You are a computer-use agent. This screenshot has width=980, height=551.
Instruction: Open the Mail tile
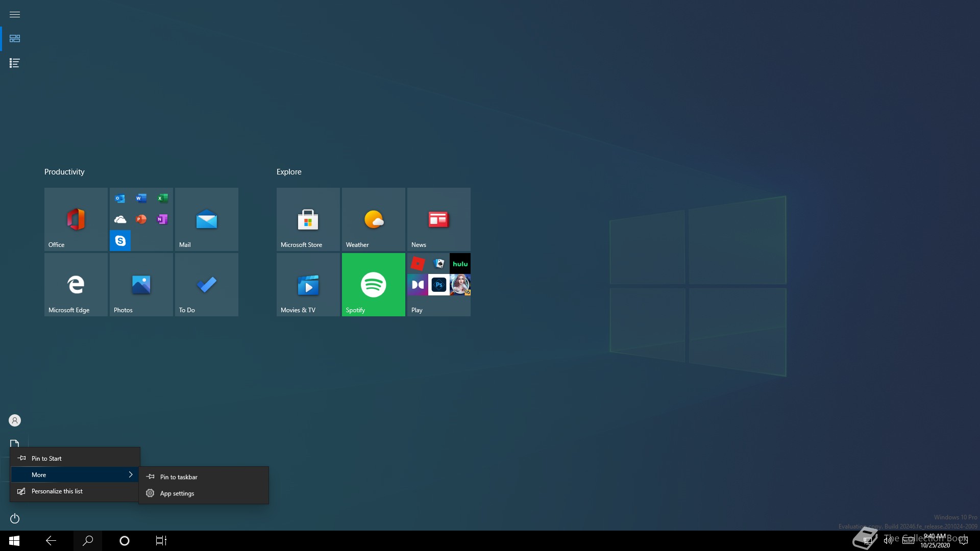(206, 219)
